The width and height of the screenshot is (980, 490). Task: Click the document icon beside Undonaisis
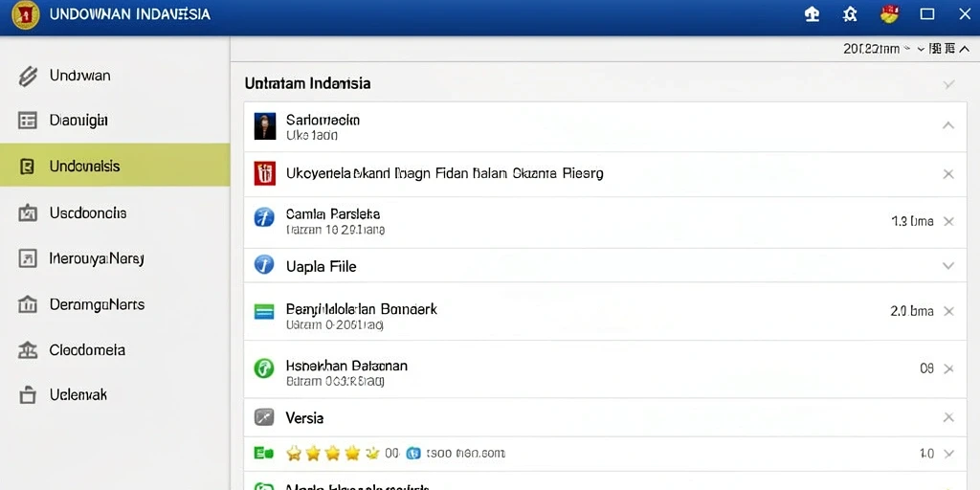click(x=27, y=167)
